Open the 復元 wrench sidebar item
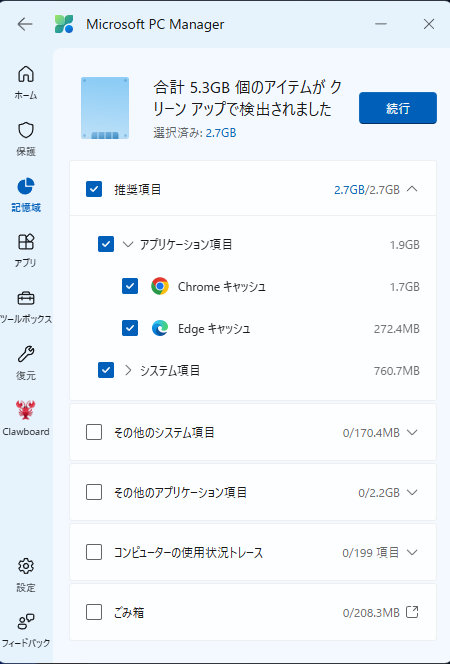The width and height of the screenshot is (450, 664). (x=26, y=362)
